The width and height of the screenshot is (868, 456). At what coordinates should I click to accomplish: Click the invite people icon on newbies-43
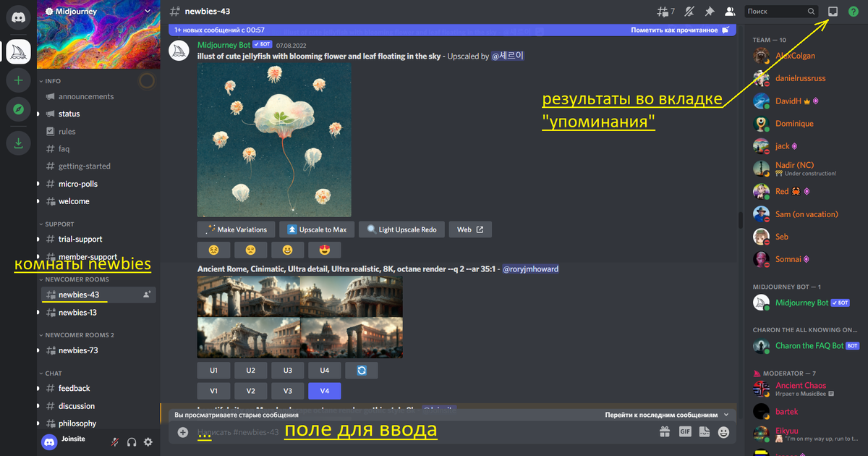click(x=148, y=295)
